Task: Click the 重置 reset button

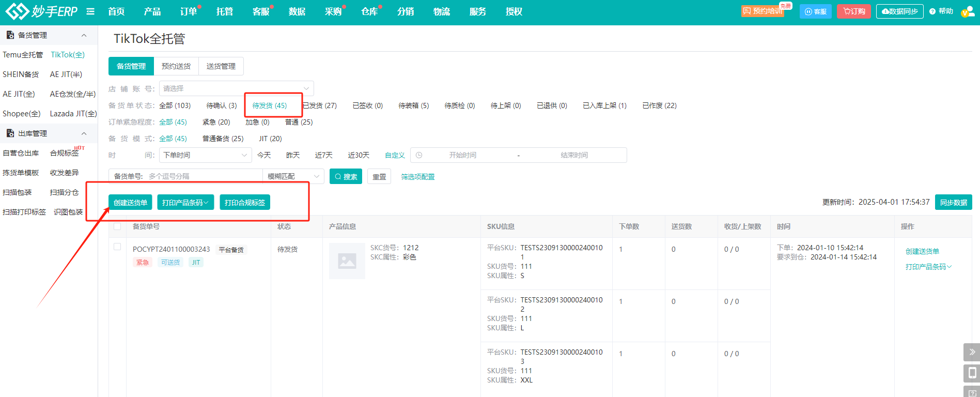Action: (x=379, y=176)
